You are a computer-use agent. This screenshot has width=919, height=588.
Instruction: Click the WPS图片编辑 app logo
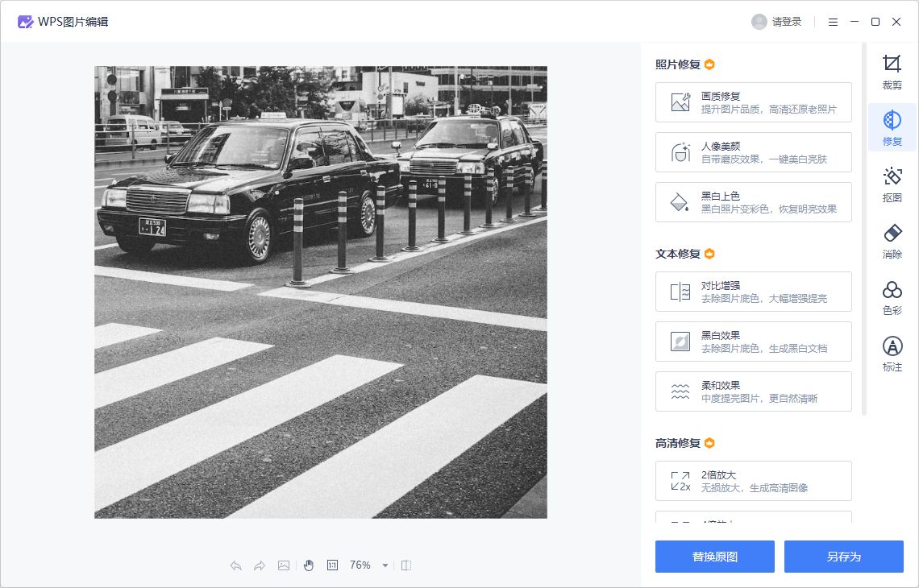[25, 22]
